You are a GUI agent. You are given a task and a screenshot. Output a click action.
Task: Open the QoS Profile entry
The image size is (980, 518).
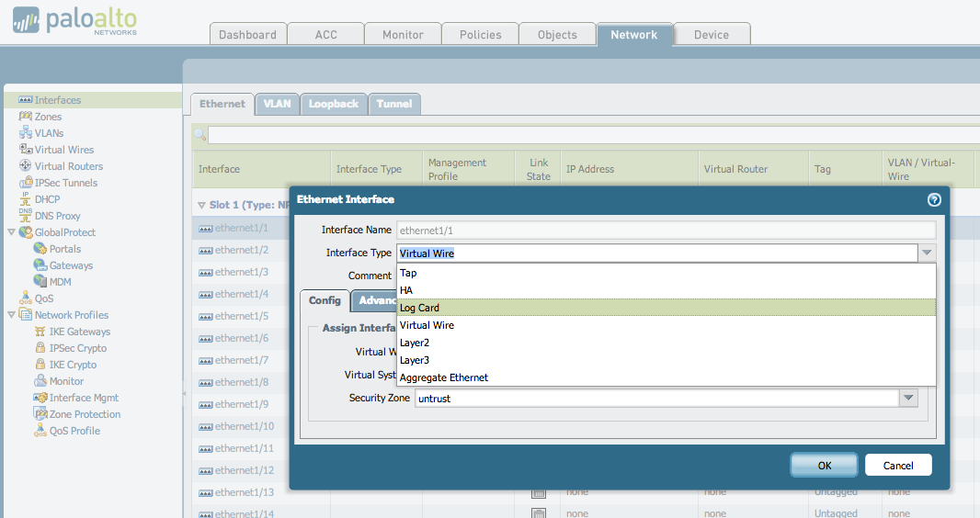(x=74, y=431)
